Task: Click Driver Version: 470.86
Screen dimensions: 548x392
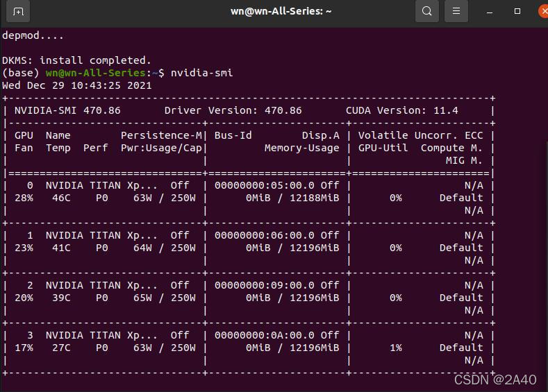Action: click(x=233, y=110)
